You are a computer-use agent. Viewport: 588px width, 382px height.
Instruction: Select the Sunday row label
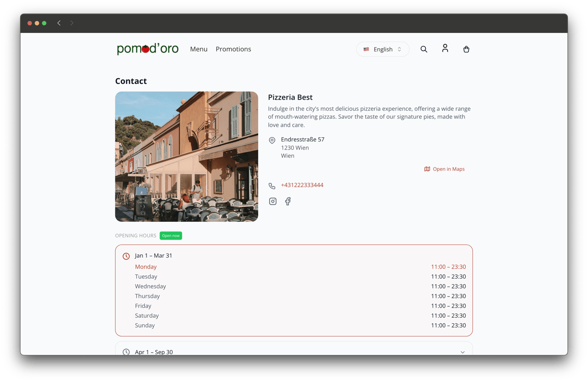145,325
